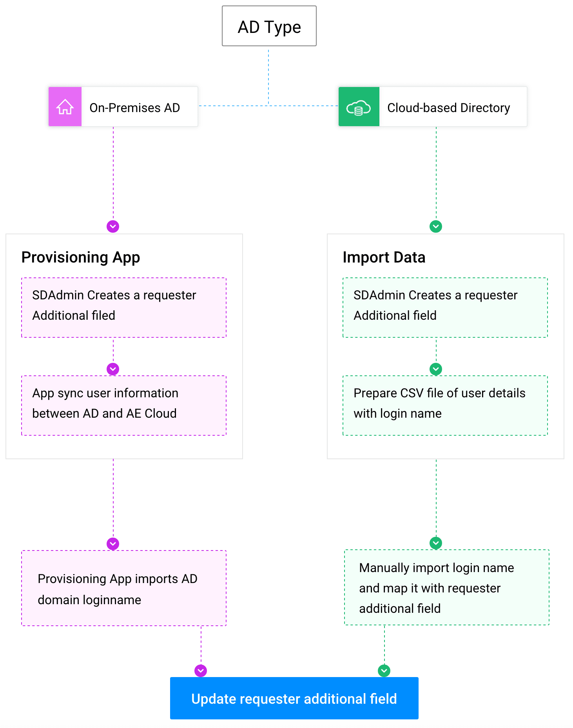Click 'Manually import login name' box
Viewport: 573px width, 728px height.
pos(447,588)
